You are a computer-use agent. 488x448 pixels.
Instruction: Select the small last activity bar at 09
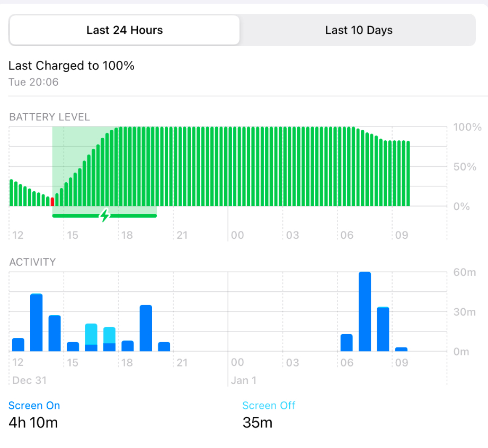[x=401, y=349]
